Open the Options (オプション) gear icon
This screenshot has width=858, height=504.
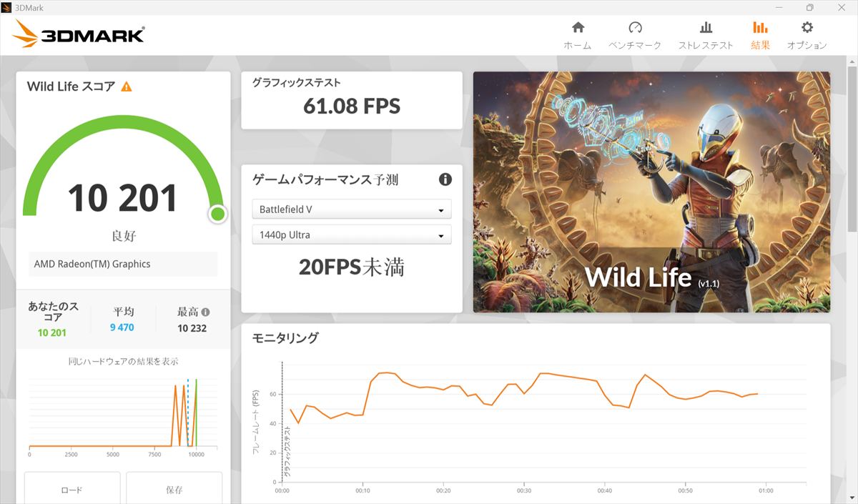[x=807, y=28]
